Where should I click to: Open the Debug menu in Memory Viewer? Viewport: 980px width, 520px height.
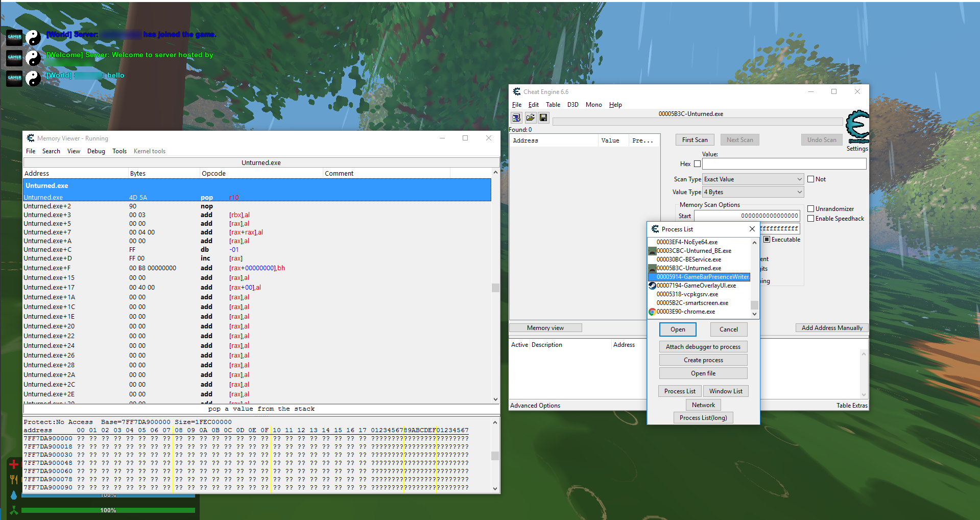(96, 151)
